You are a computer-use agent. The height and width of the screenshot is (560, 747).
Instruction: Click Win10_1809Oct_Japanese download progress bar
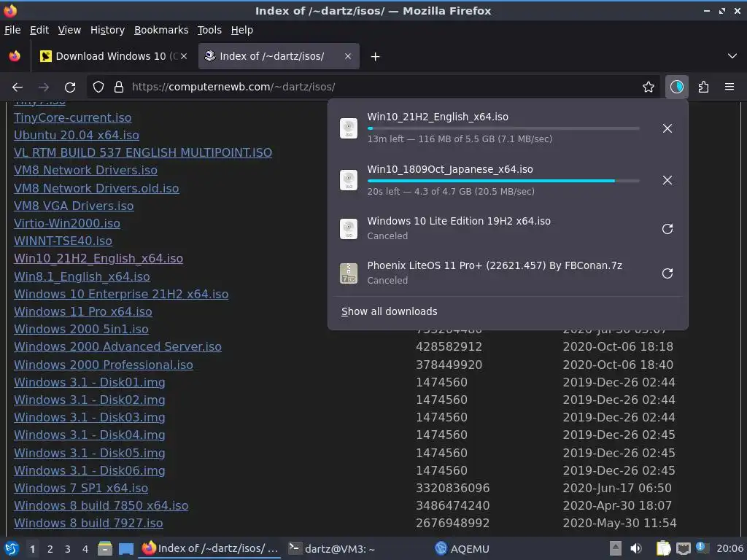point(503,181)
